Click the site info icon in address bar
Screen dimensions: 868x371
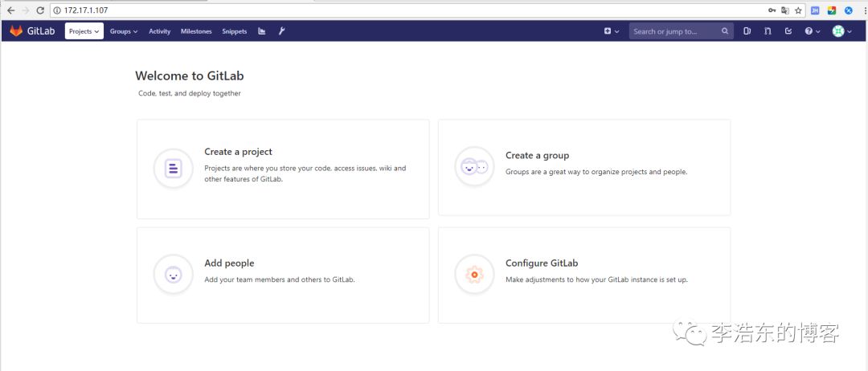click(x=56, y=10)
